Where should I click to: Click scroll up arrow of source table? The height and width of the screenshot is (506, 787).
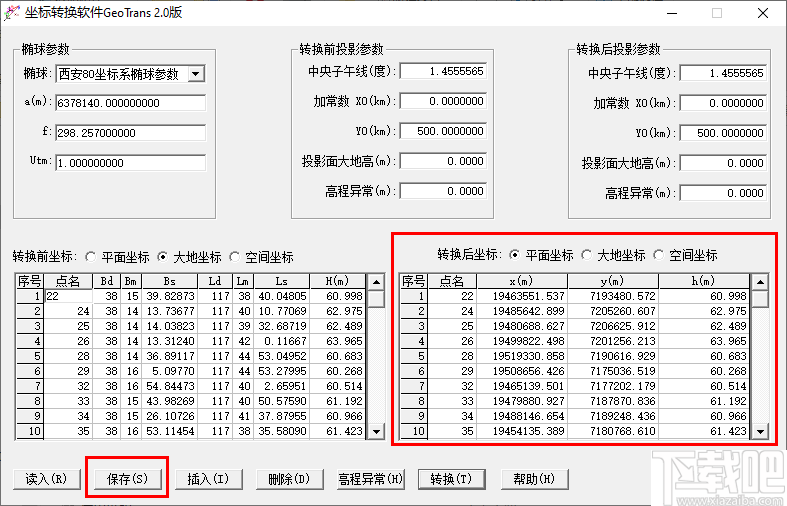[376, 282]
